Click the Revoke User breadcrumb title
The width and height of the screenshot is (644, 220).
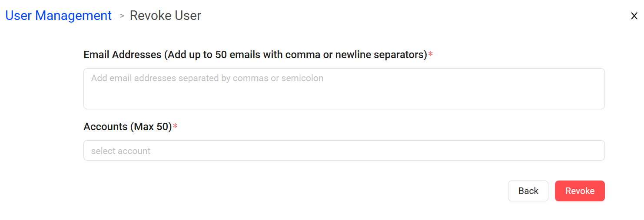(x=166, y=16)
